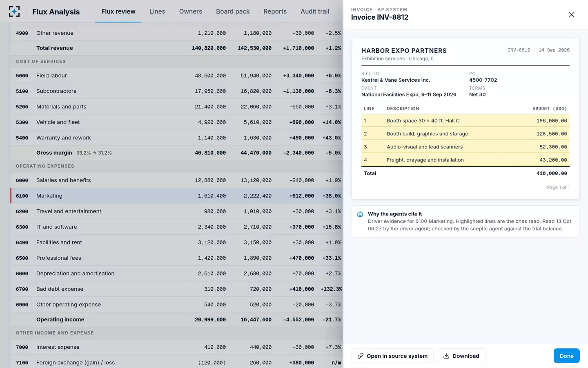Click the Operating income total row
588x368 pixels.
[x=177, y=320]
